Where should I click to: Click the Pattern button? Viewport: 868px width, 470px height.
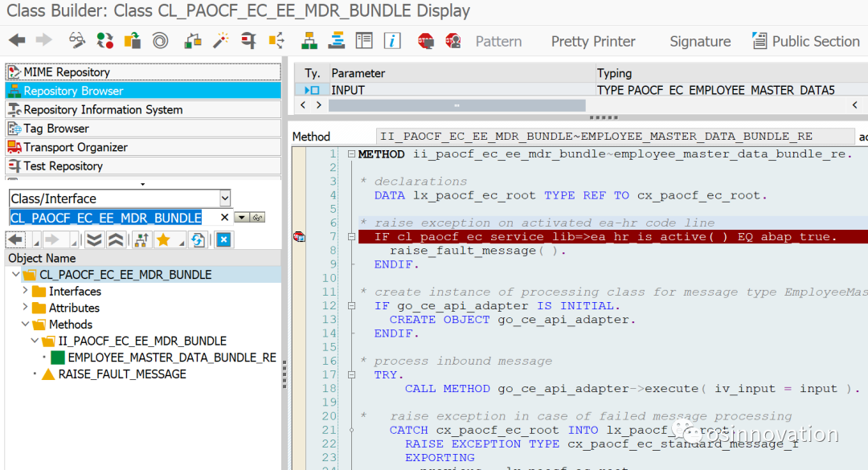pos(498,42)
